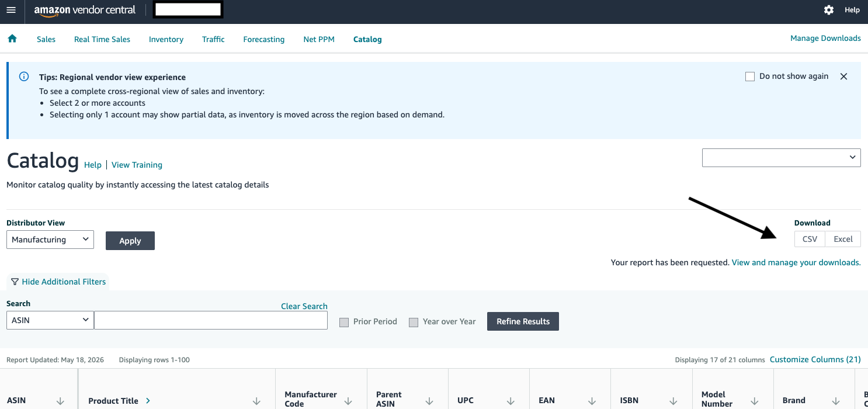Viewport: 868px width, 409px height.
Task: Click the Apply button
Action: click(130, 241)
